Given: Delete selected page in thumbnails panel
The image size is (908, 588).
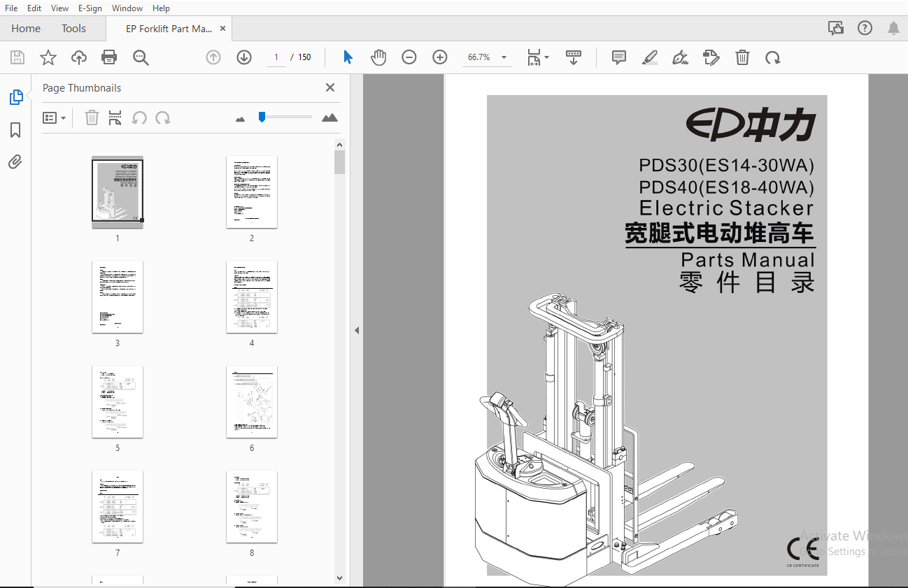Looking at the screenshot, I should coord(92,117).
